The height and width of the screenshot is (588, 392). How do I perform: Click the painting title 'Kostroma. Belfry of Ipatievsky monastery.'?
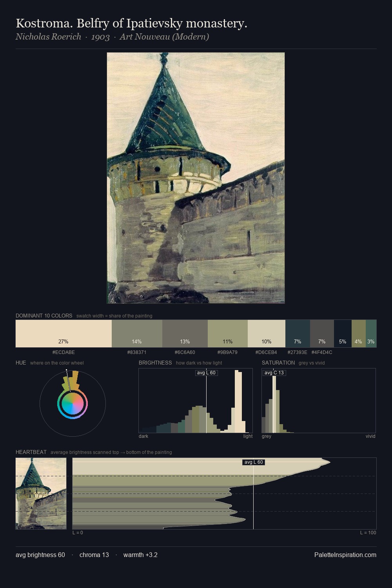coord(131,24)
